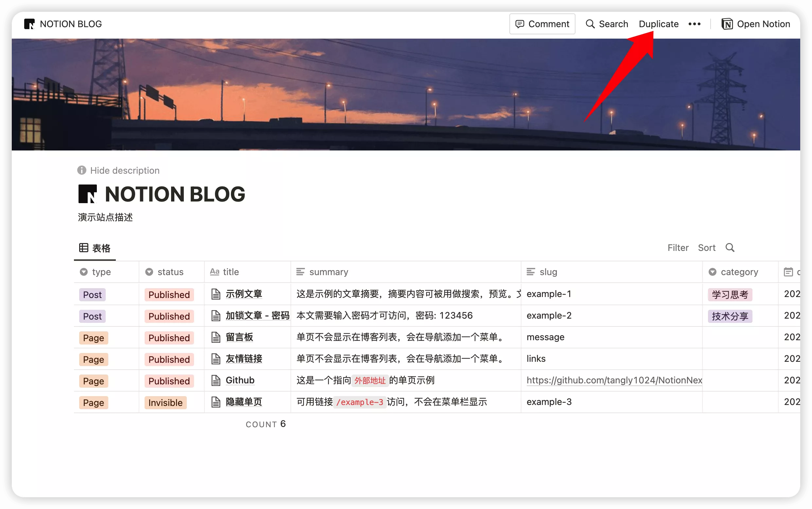Toggle Hide description text
The height and width of the screenshot is (509, 812).
pyautogui.click(x=125, y=170)
